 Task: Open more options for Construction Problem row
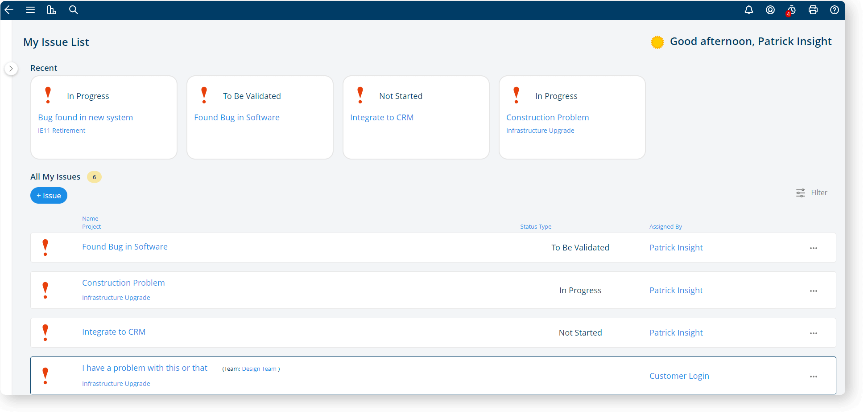pyautogui.click(x=814, y=291)
